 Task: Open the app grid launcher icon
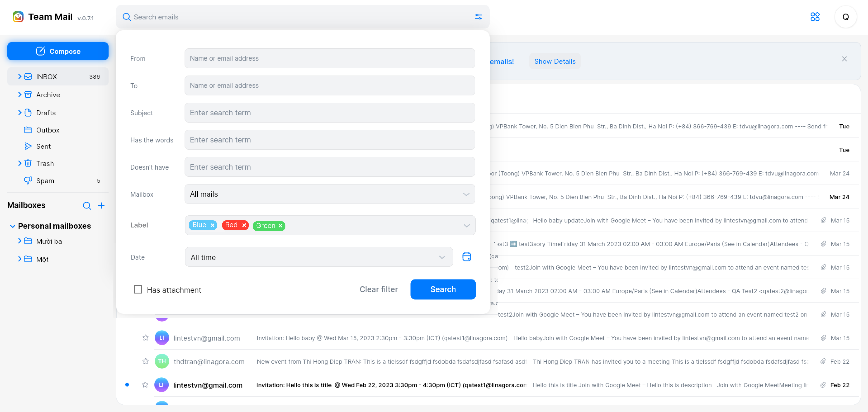pos(815,17)
